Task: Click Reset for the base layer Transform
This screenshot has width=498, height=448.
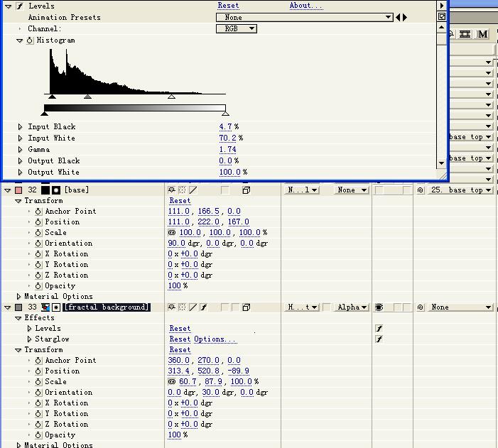Action: point(180,201)
